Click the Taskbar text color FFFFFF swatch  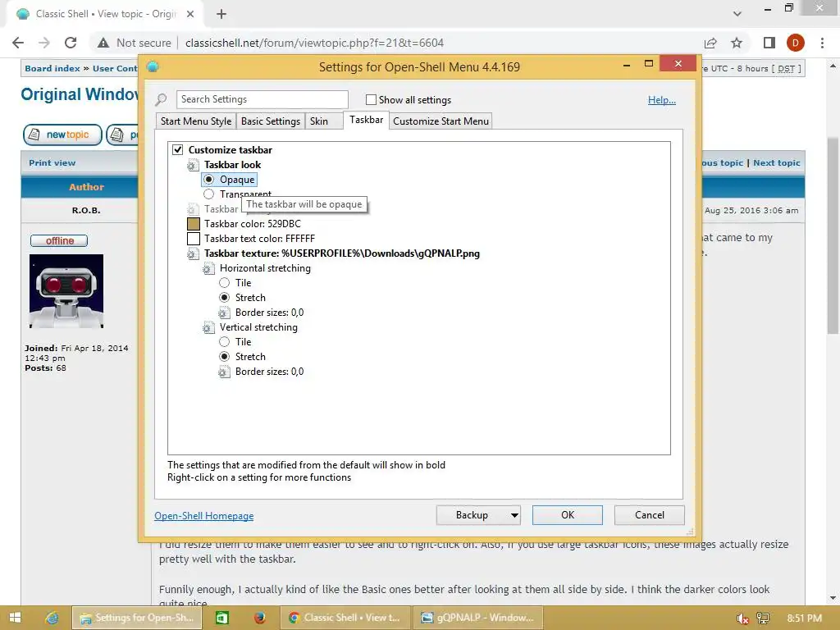pyautogui.click(x=194, y=239)
